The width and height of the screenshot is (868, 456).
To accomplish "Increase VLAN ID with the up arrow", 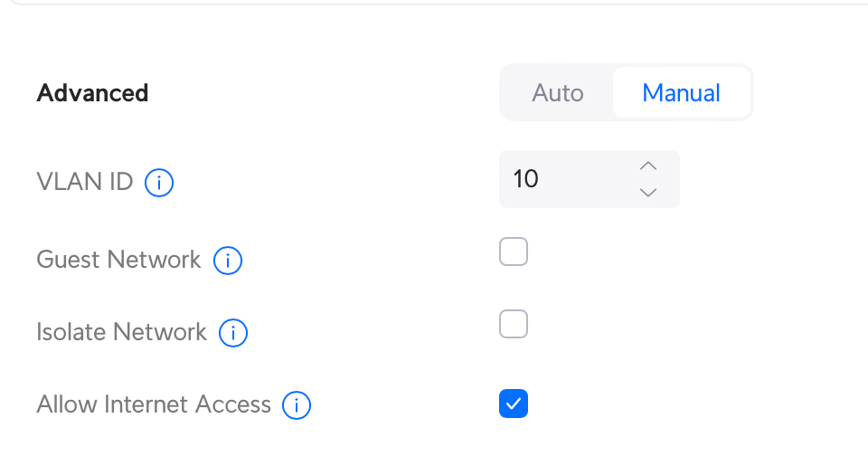I will 647,166.
